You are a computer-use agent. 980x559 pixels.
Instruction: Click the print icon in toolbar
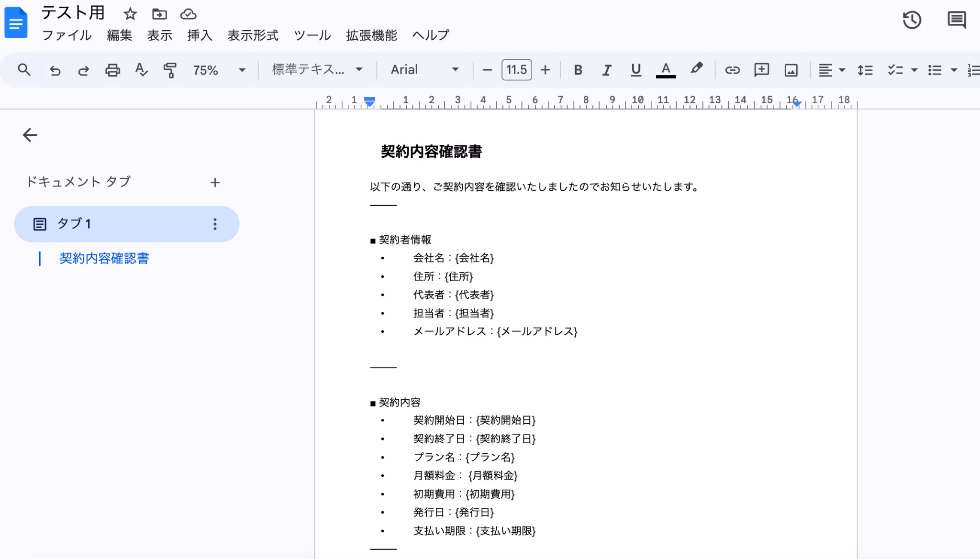coord(112,70)
